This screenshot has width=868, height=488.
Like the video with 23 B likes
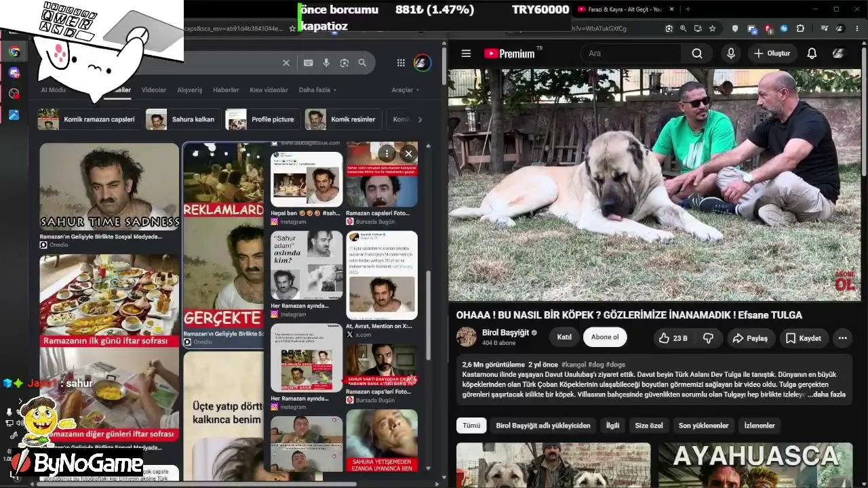pos(673,338)
